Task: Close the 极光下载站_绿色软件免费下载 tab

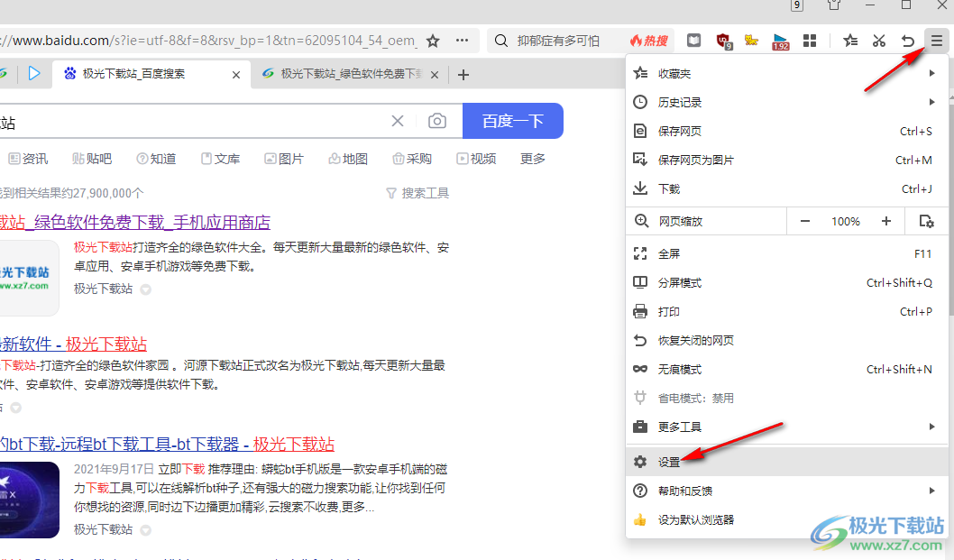Action: (435, 75)
